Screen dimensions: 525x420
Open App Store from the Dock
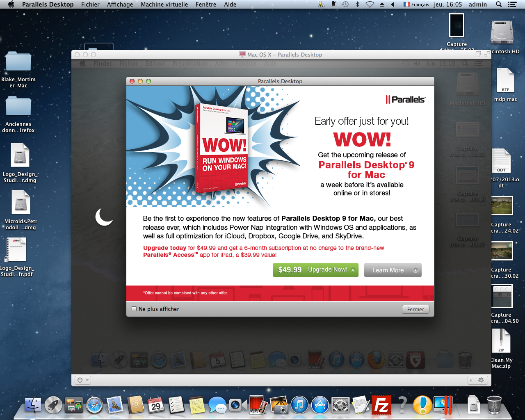pos(320,405)
